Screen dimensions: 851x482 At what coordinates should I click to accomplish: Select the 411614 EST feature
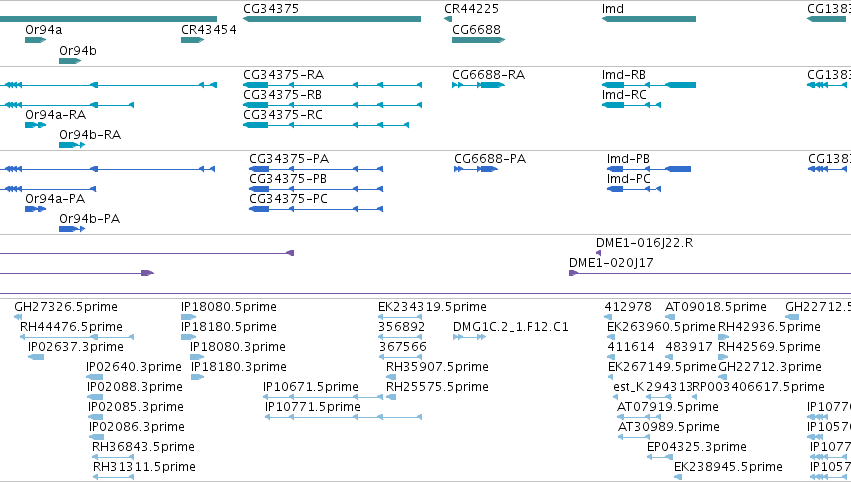click(x=611, y=357)
